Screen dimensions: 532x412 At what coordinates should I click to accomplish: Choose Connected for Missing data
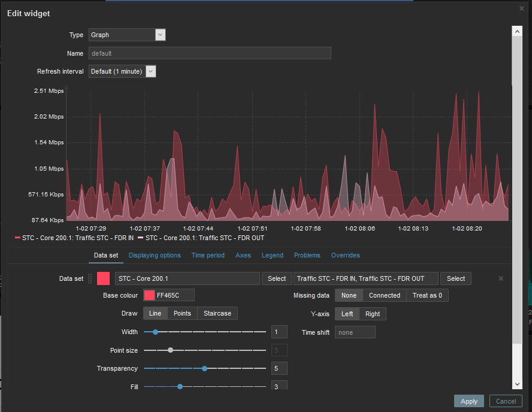(384, 295)
